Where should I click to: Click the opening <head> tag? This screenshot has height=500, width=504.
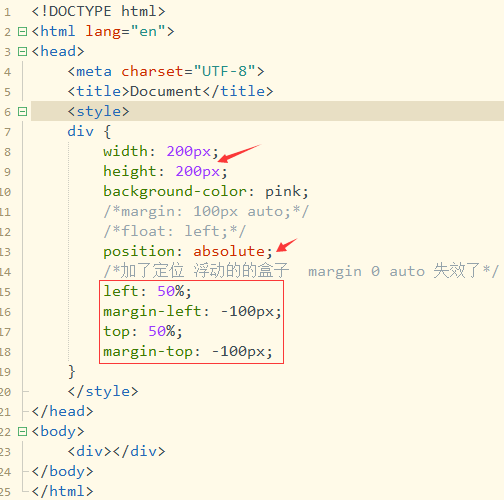coord(58,52)
